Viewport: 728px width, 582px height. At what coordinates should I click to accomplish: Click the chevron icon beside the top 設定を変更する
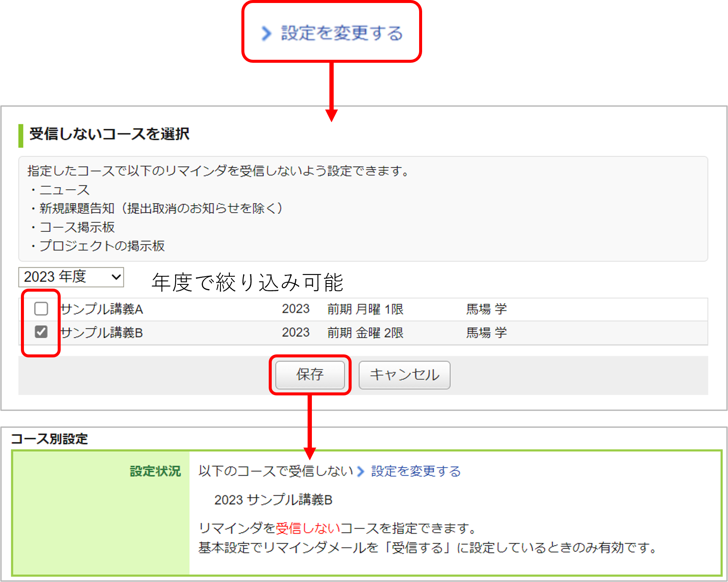[x=266, y=33]
